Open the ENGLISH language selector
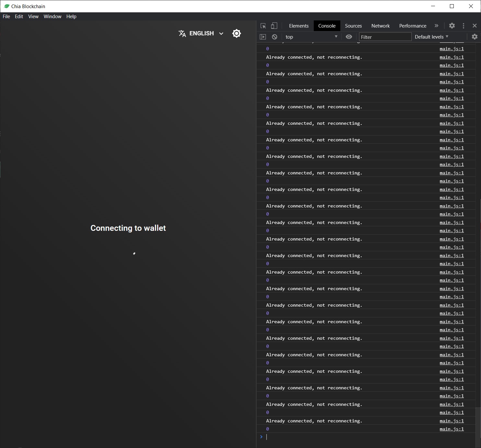Screen dimensions: 481x448 tap(201, 33)
